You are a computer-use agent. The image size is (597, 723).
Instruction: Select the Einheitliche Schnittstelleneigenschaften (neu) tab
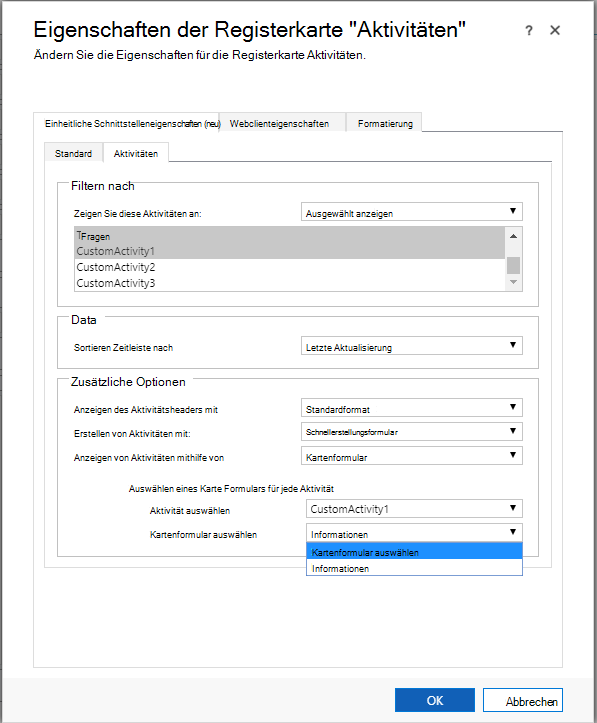point(127,123)
